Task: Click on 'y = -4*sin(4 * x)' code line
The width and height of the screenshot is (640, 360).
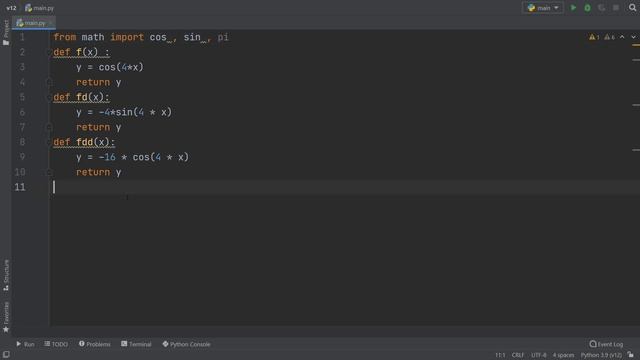Action: [124, 112]
